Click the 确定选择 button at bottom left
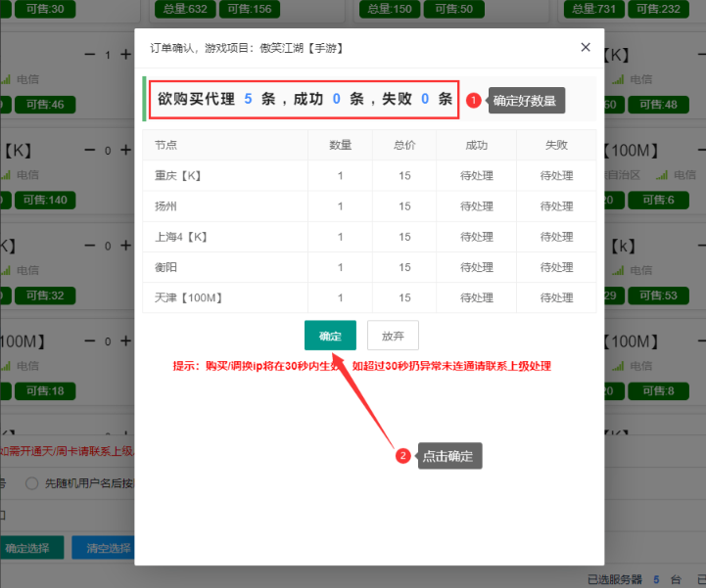 coord(28,548)
